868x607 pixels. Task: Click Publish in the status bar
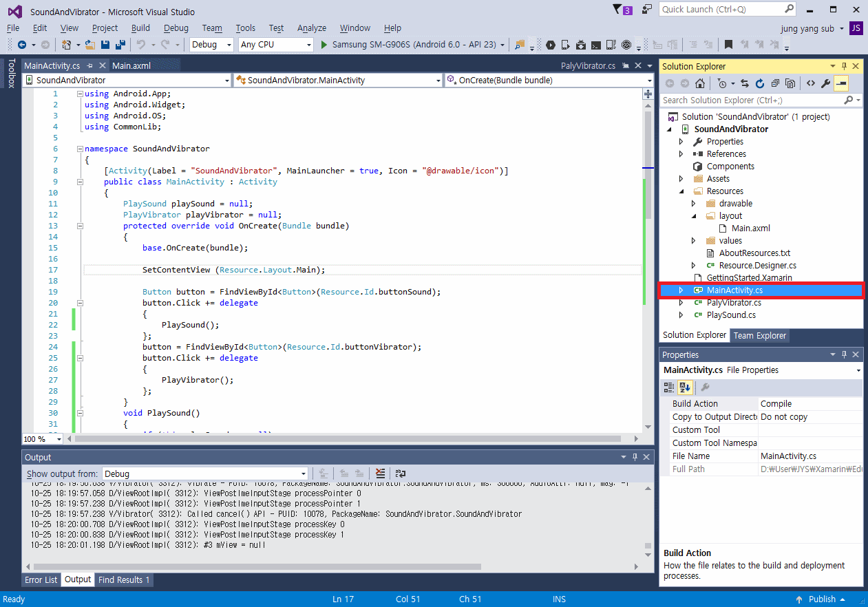(x=822, y=599)
